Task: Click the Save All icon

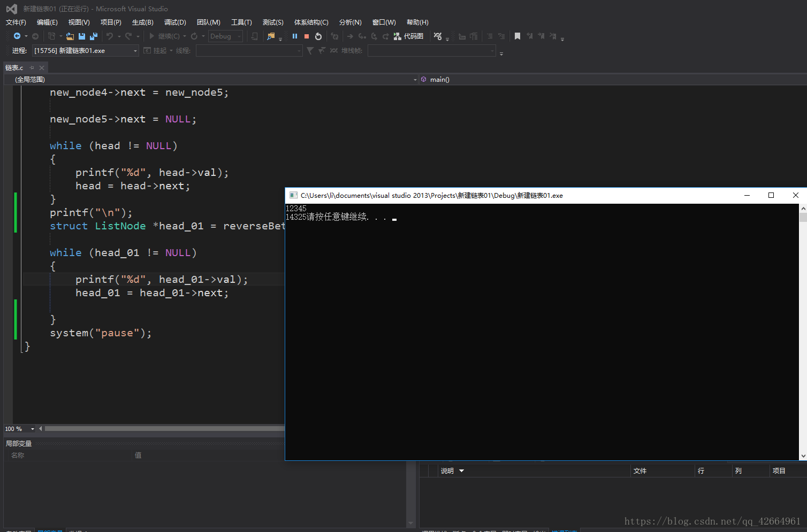Action: click(x=94, y=36)
